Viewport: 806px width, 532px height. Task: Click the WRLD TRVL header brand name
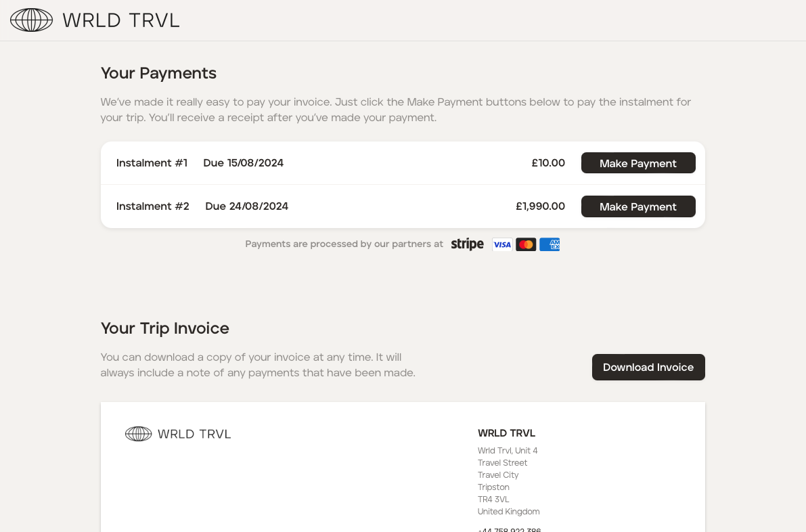click(x=121, y=20)
